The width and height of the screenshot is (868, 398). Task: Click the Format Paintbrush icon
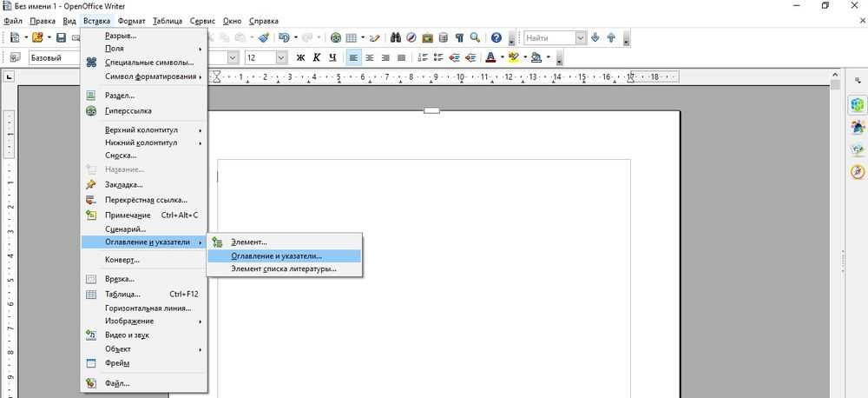coord(264,38)
